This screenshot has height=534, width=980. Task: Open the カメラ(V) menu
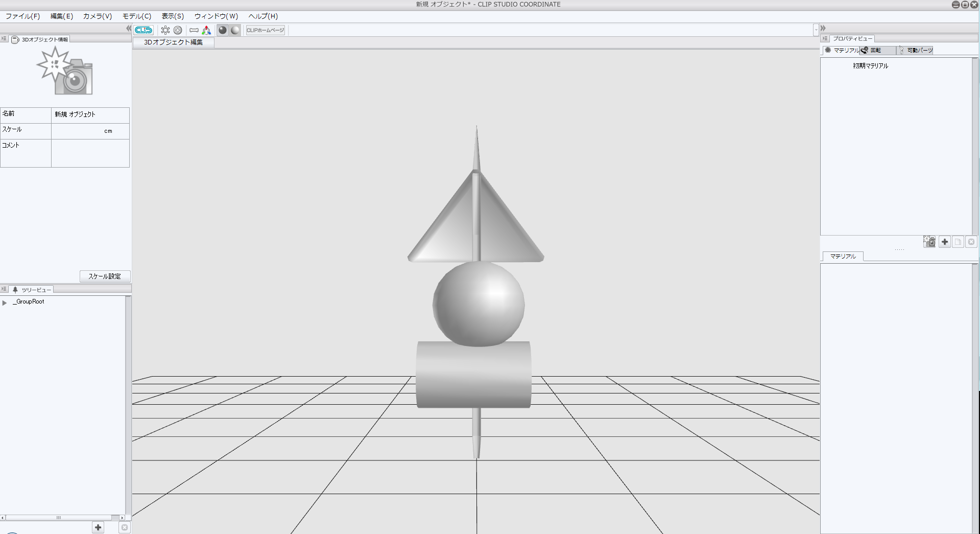(x=97, y=16)
